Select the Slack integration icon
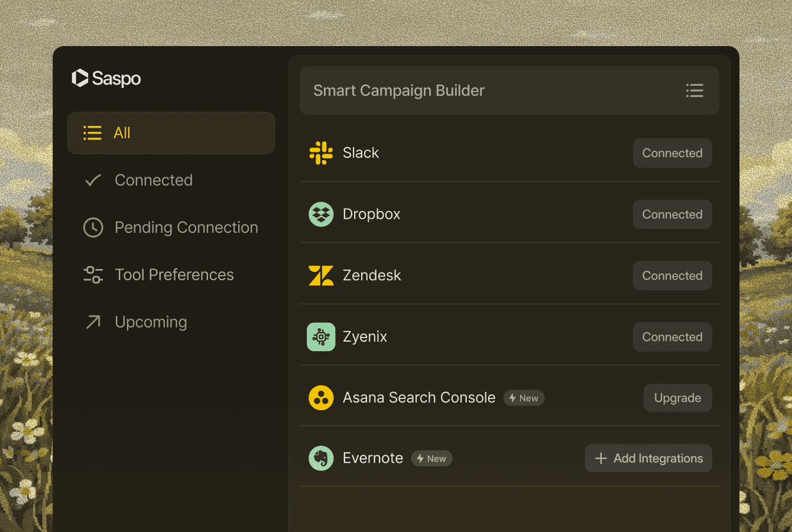Screen dimensions: 792x532 tap(321, 153)
